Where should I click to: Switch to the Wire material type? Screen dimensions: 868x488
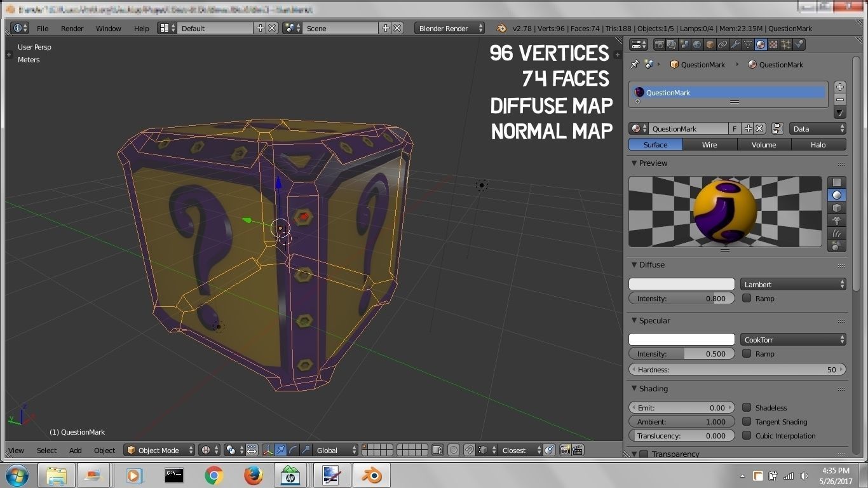click(x=710, y=144)
